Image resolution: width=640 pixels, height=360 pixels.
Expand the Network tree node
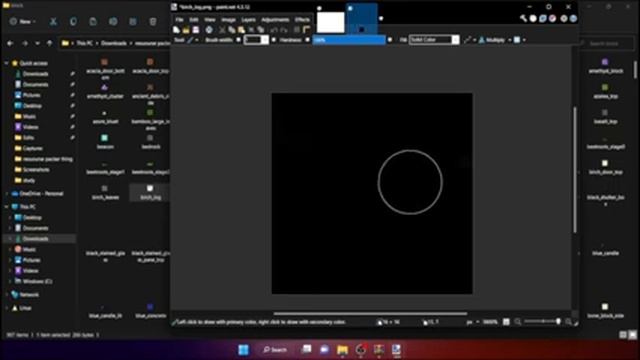tap(7, 295)
